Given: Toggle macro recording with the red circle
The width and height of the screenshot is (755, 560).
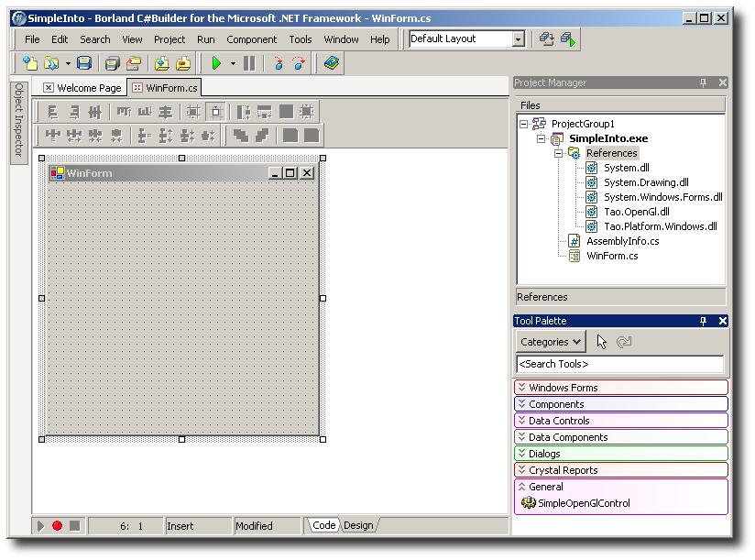Looking at the screenshot, I should click(58, 526).
